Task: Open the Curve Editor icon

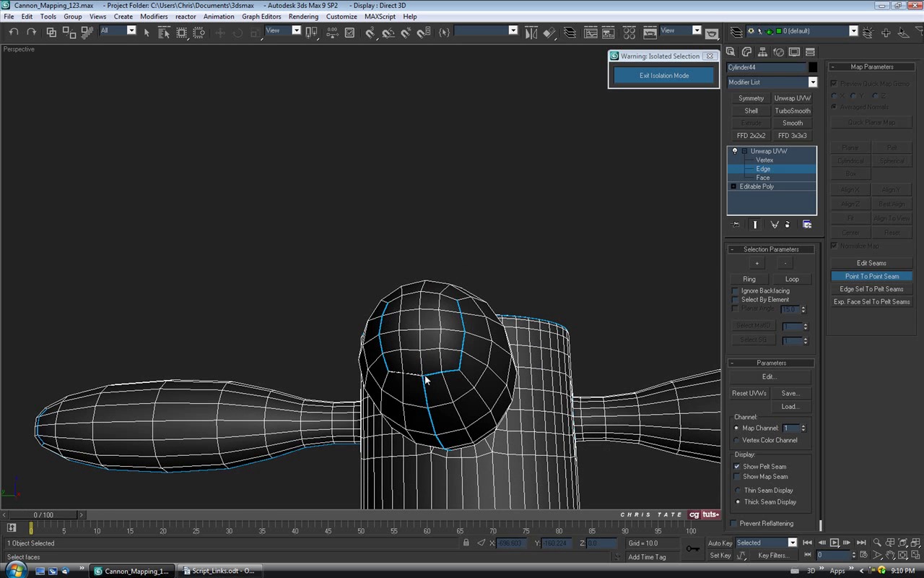Action: point(590,33)
